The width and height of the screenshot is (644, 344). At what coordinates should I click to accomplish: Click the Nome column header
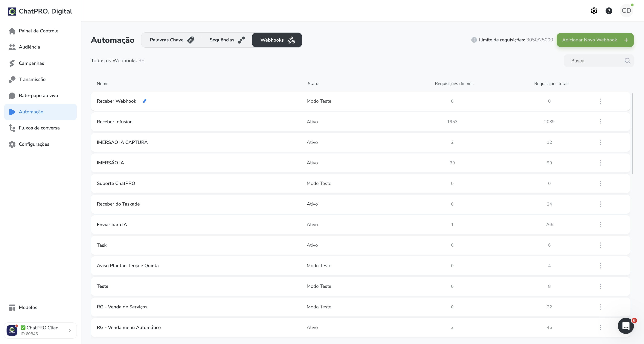point(103,84)
